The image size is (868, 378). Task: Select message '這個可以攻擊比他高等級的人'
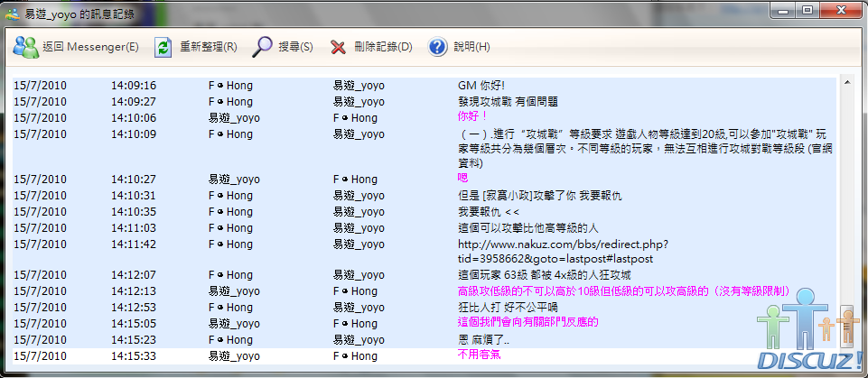pos(528,227)
